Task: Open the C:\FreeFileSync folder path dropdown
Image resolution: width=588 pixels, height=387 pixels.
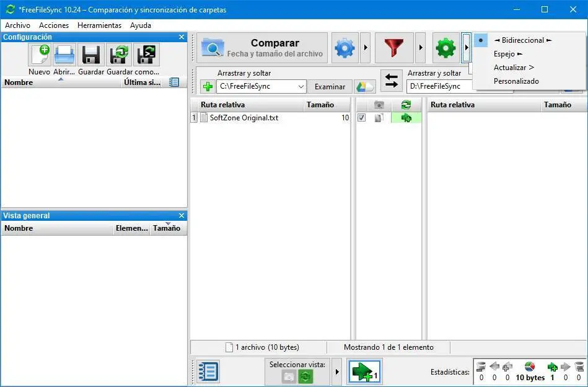Action: point(301,87)
